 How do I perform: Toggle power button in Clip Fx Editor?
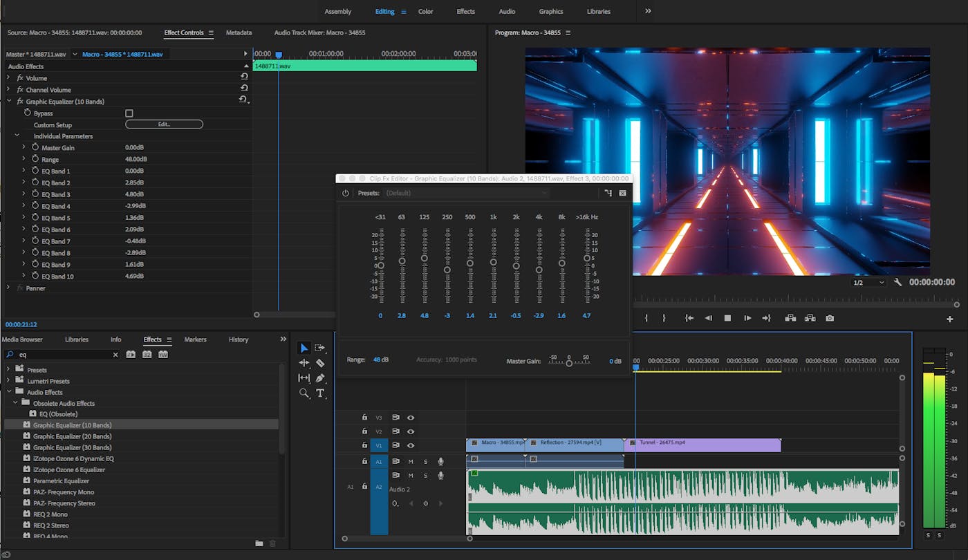click(346, 194)
